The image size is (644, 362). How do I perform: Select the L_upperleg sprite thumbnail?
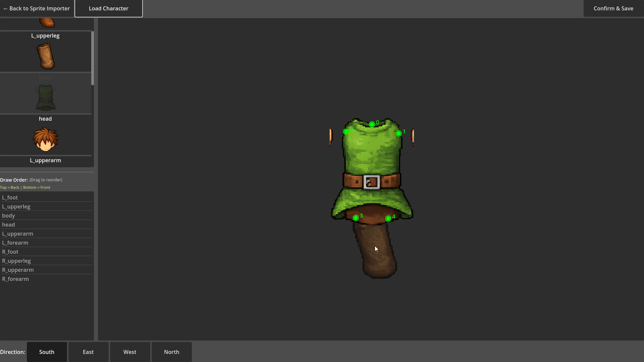tap(46, 56)
